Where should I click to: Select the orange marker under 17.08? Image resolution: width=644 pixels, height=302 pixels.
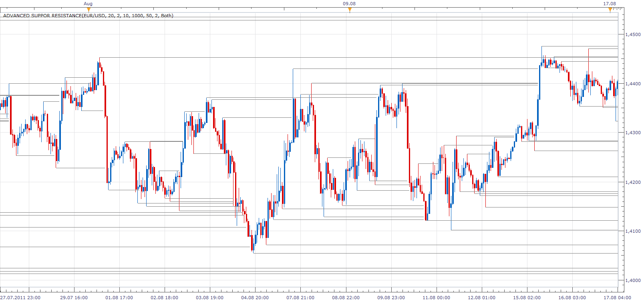pos(610,10)
